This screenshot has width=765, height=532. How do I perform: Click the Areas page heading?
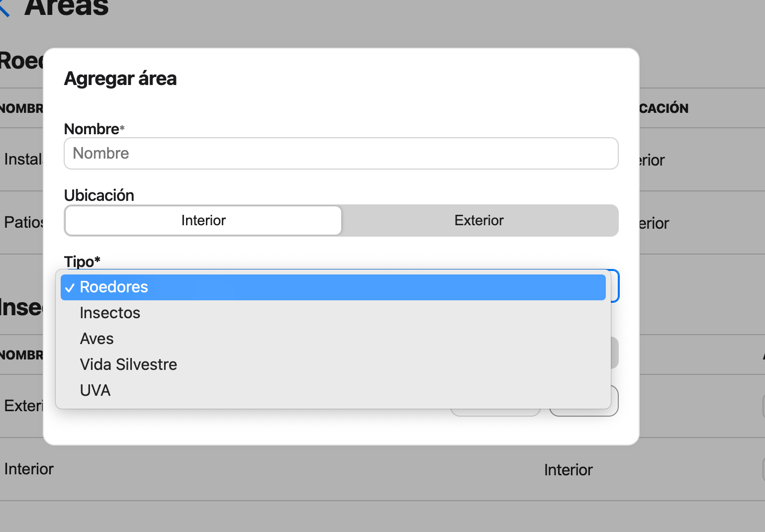[x=67, y=8]
